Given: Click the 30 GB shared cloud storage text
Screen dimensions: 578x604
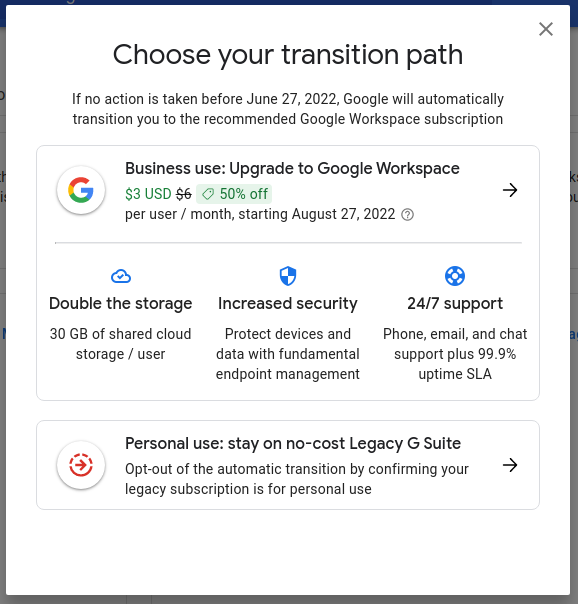Looking at the screenshot, I should [121, 344].
